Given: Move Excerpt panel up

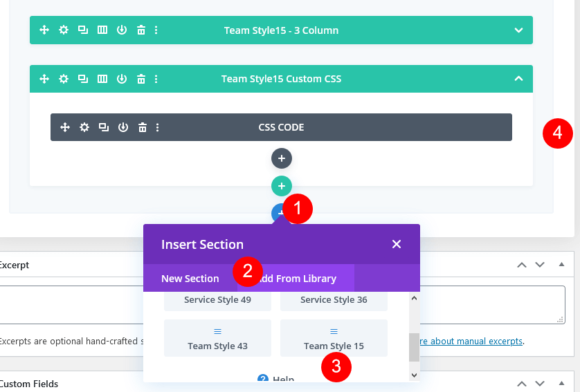Looking at the screenshot, I should (x=522, y=265).
